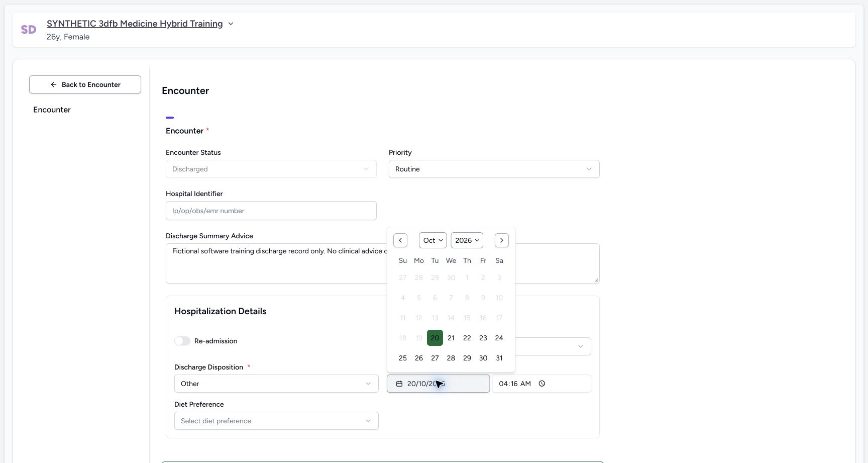868x463 pixels.
Task: Go to previous month in calendar
Action: (x=400, y=240)
